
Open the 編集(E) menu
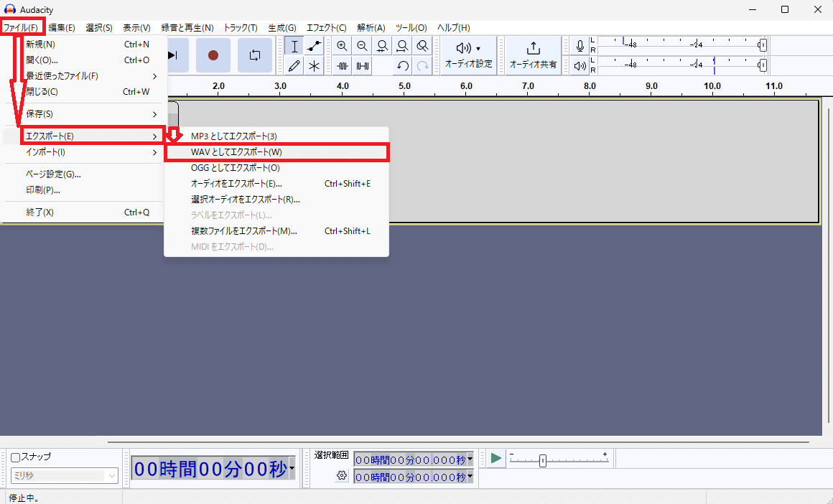click(62, 27)
